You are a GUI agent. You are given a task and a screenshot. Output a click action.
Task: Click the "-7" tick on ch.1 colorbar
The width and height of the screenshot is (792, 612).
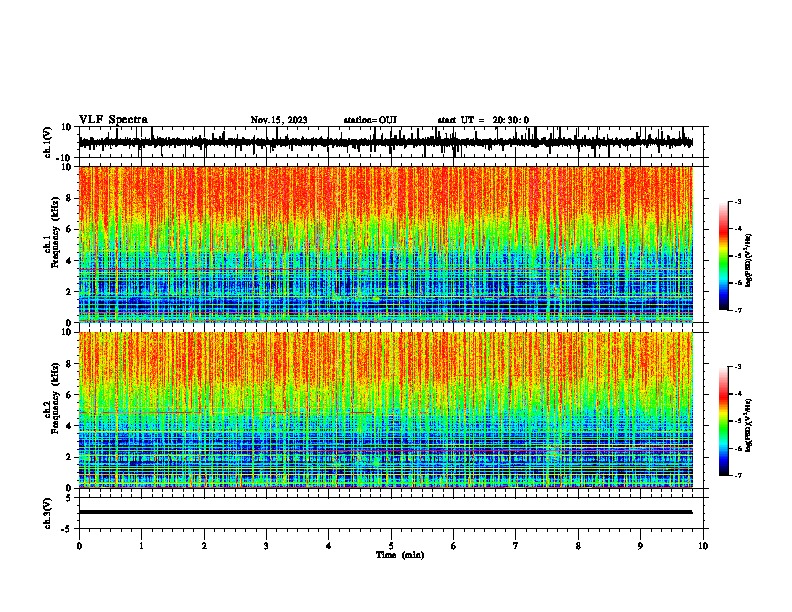[x=738, y=310]
